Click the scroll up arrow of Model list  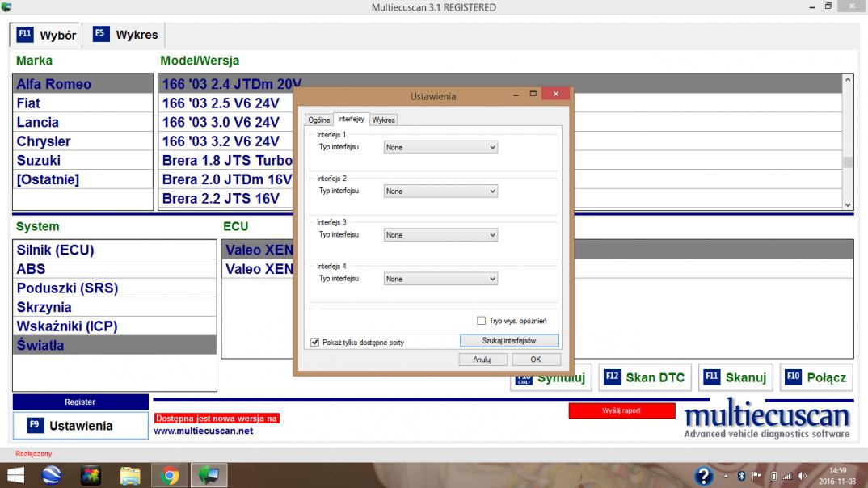pos(848,80)
